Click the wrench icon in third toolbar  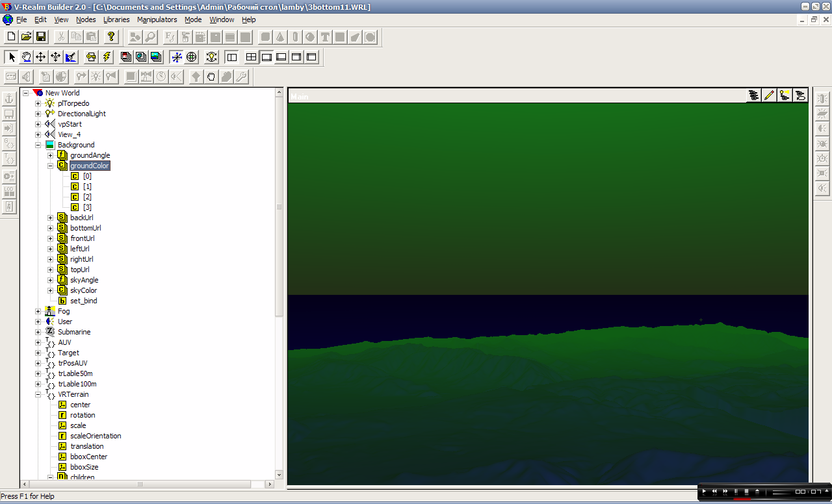pos(241,77)
